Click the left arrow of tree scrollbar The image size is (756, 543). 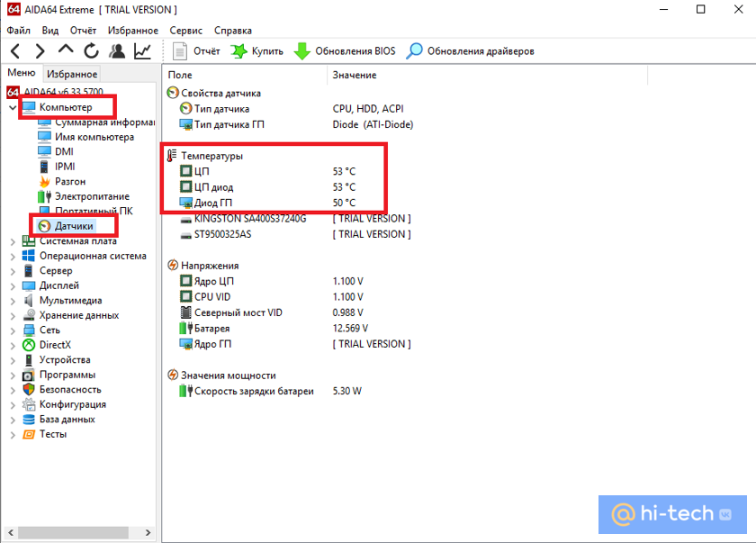(x=11, y=532)
